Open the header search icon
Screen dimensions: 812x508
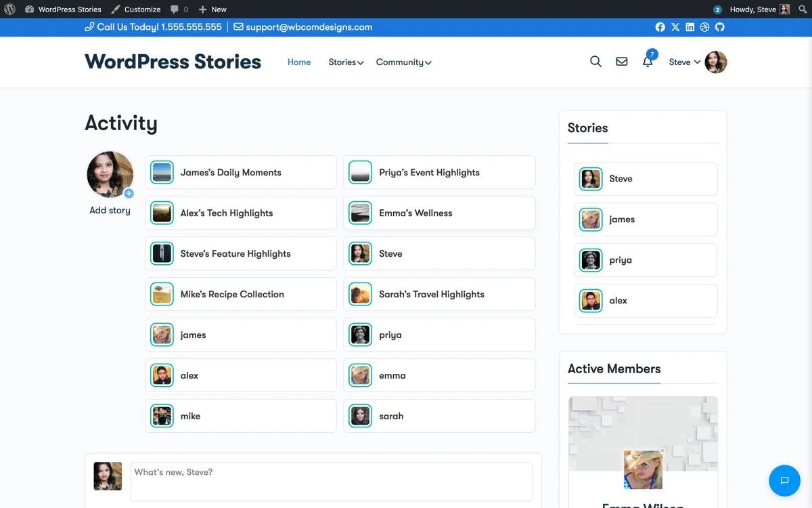[595, 62]
